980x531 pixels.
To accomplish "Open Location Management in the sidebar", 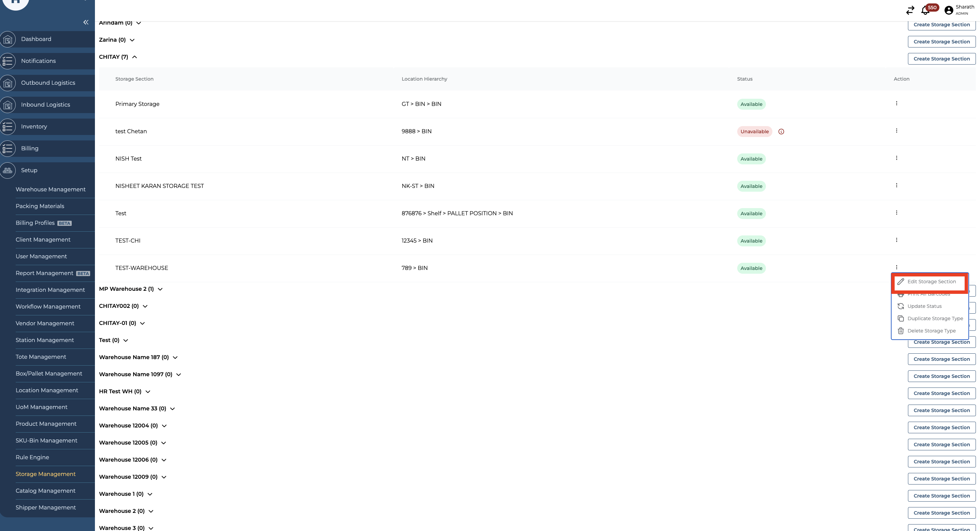I will (47, 390).
